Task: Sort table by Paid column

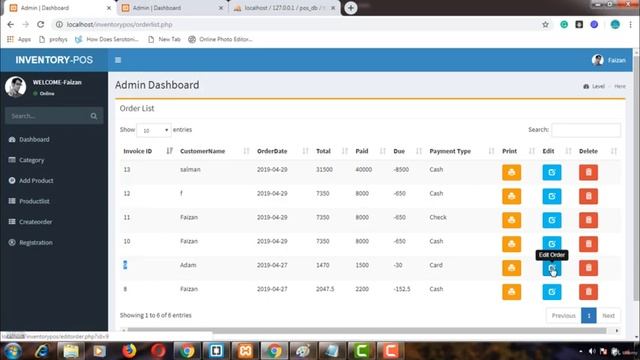Action: tap(370, 151)
